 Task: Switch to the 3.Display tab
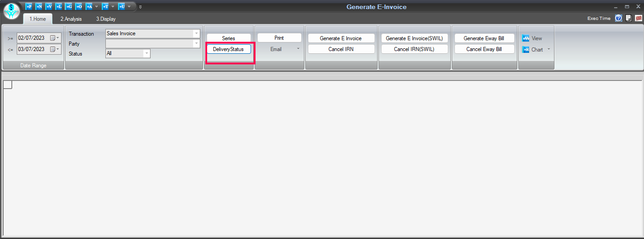(106, 19)
